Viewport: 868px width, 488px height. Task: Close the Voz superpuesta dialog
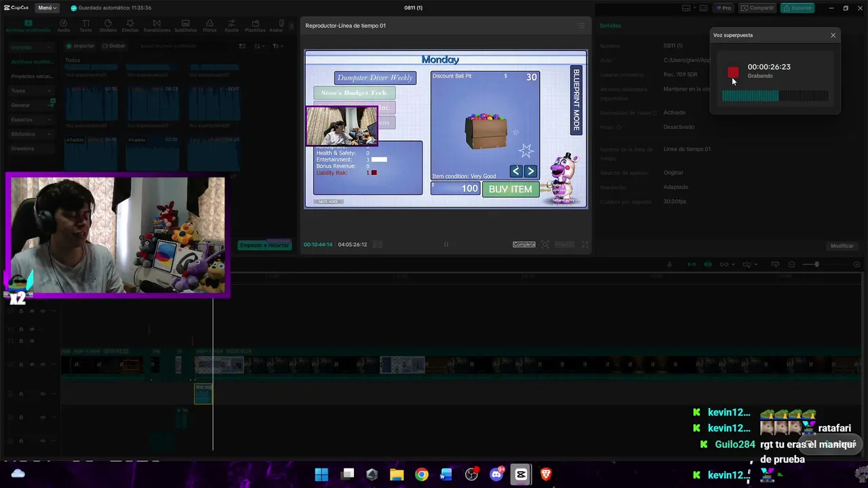[x=833, y=35]
